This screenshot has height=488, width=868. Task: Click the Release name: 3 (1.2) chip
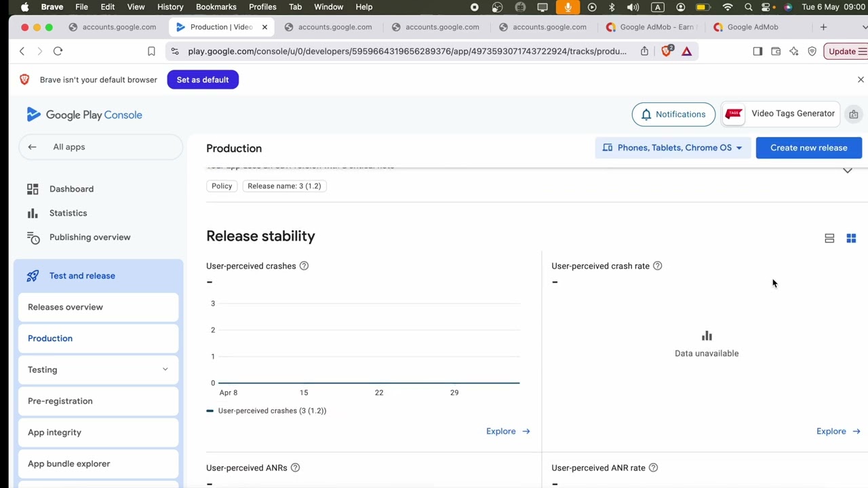point(284,186)
